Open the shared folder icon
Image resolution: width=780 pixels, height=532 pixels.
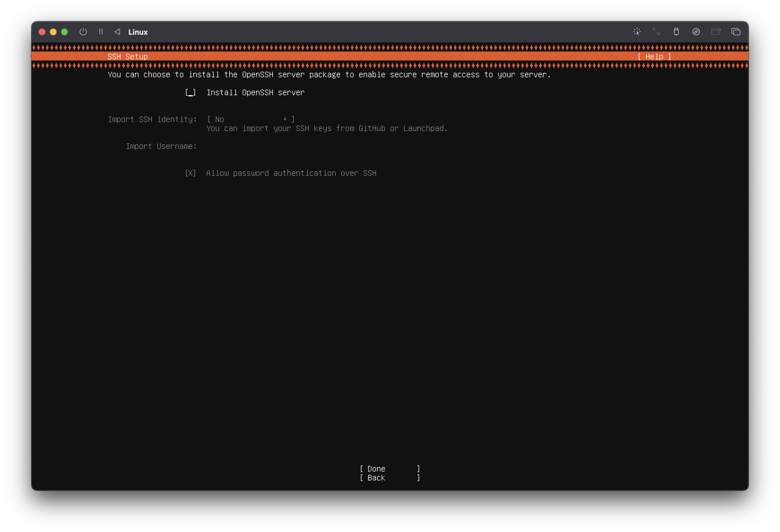[x=716, y=32]
